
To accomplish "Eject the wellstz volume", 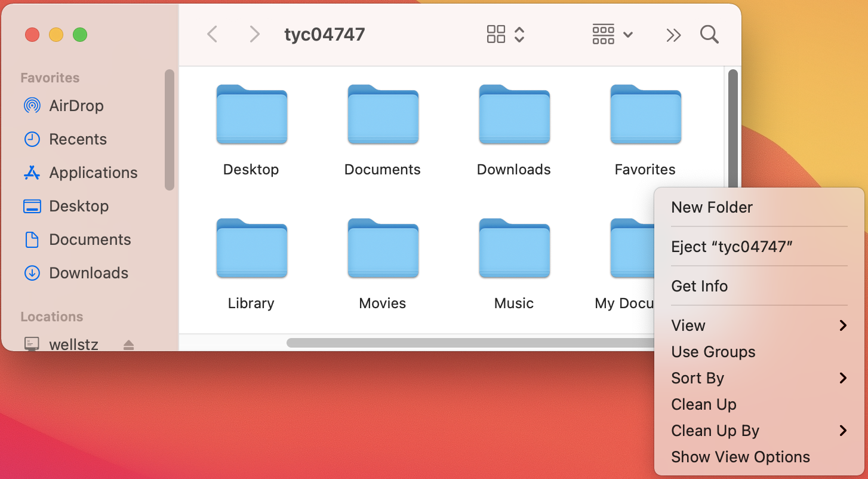I will 128,345.
